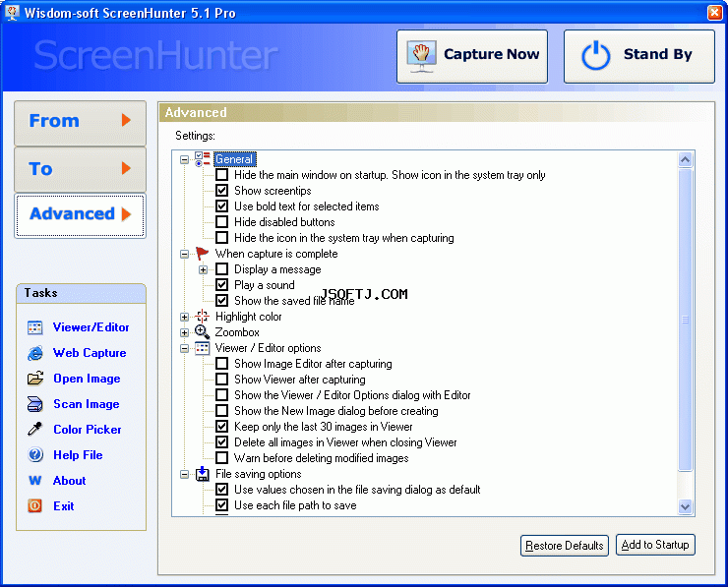Collapse When capture is complete node
This screenshot has height=587, width=728.
[x=184, y=254]
